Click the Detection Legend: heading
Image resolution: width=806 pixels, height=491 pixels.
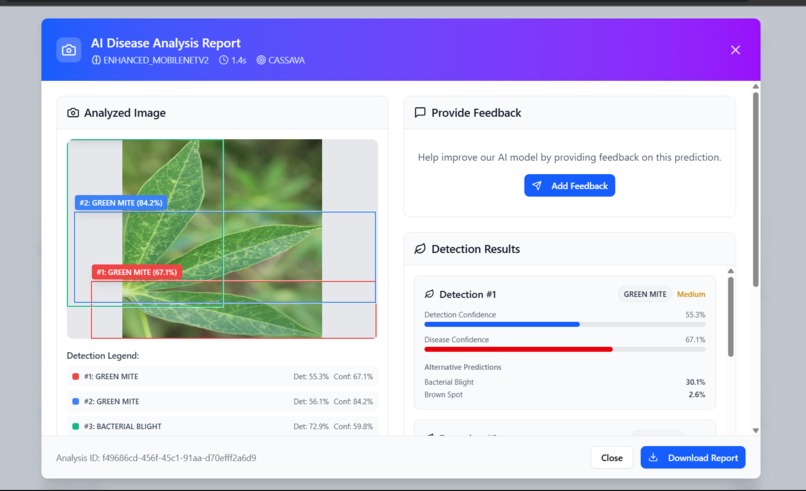pos(103,355)
